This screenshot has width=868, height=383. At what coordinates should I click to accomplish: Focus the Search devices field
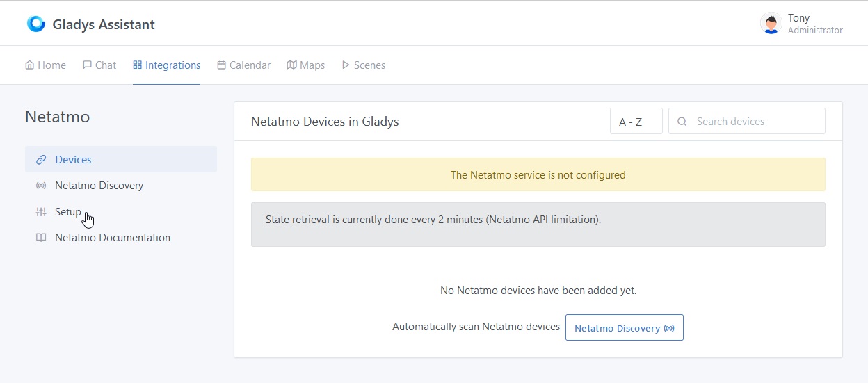tap(747, 121)
